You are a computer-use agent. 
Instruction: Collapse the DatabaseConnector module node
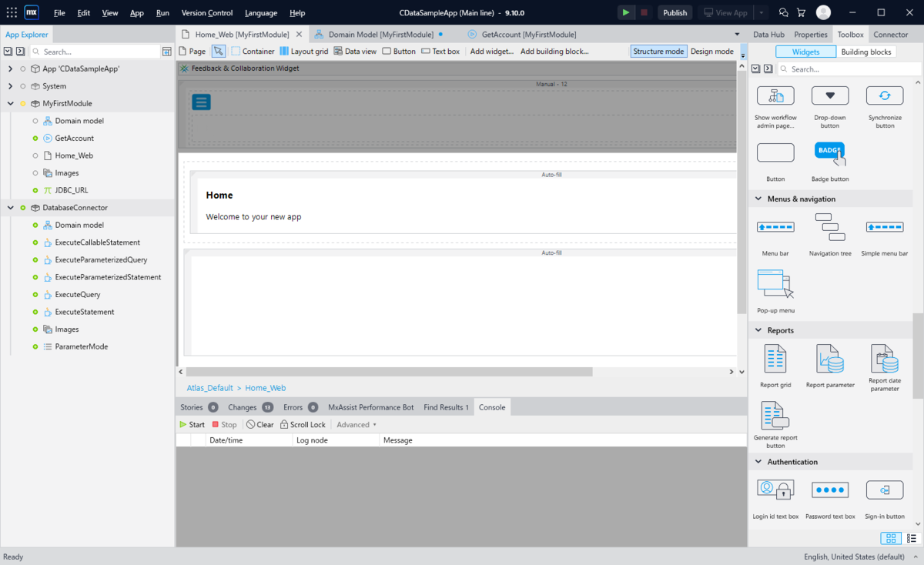pyautogui.click(x=11, y=208)
